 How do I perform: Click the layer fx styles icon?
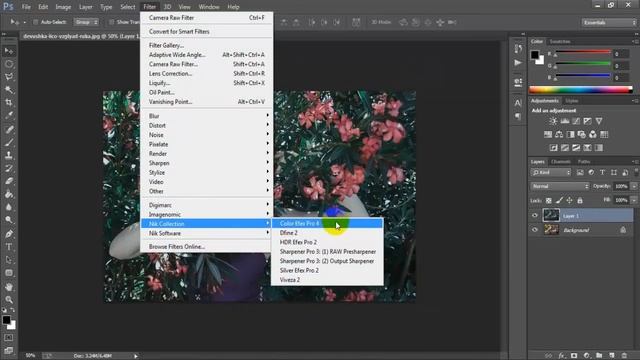pyautogui.click(x=562, y=356)
